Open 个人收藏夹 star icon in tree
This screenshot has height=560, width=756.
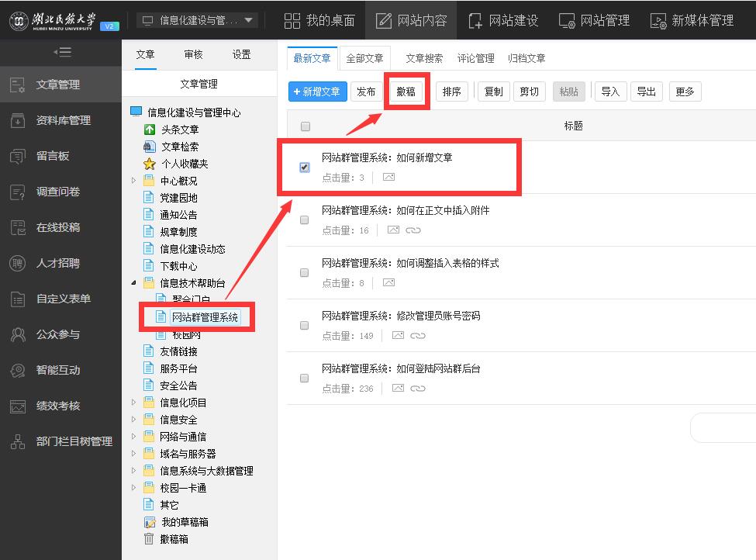pyautogui.click(x=150, y=164)
